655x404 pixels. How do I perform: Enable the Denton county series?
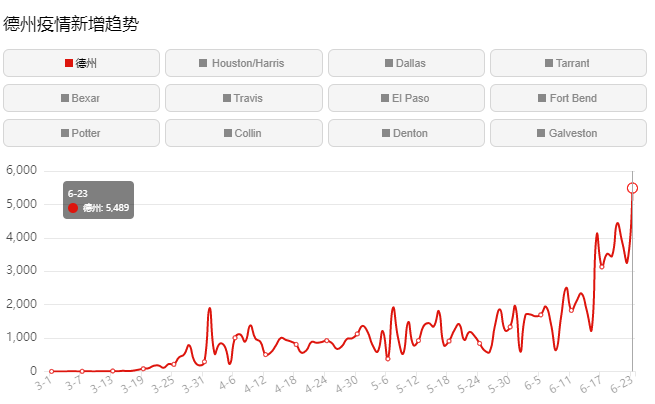click(x=406, y=133)
